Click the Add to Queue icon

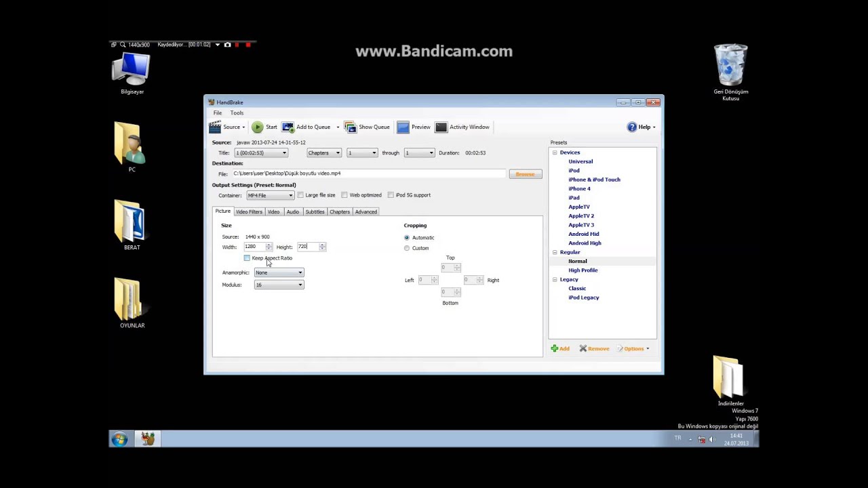tap(288, 127)
